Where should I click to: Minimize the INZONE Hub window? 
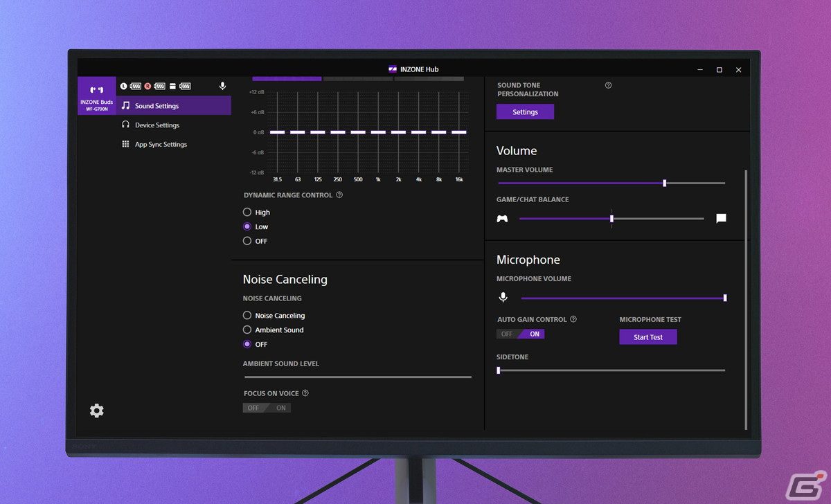tap(700, 70)
